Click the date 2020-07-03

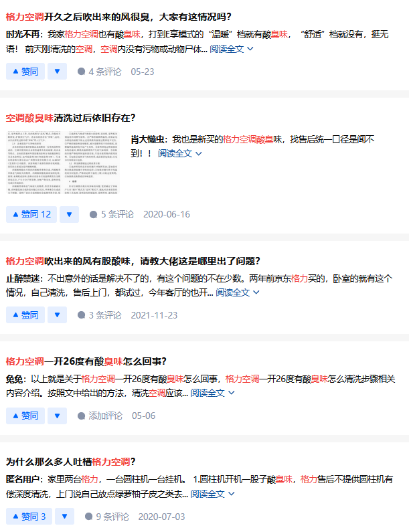click(162, 517)
